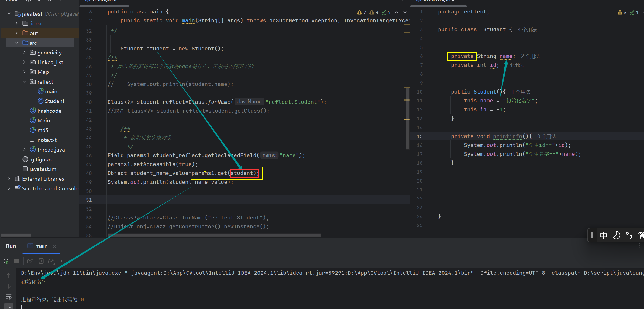
Task: Collapse the src folder
Action: [17, 43]
